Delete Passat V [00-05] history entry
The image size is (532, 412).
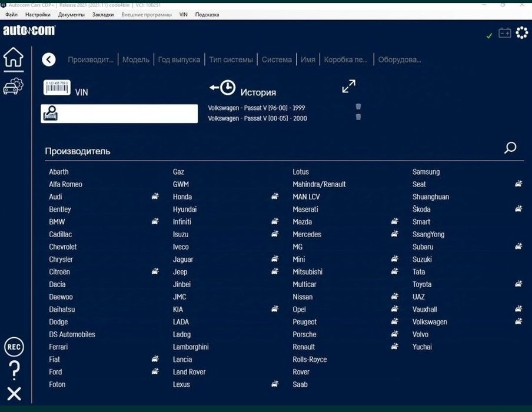coord(358,117)
